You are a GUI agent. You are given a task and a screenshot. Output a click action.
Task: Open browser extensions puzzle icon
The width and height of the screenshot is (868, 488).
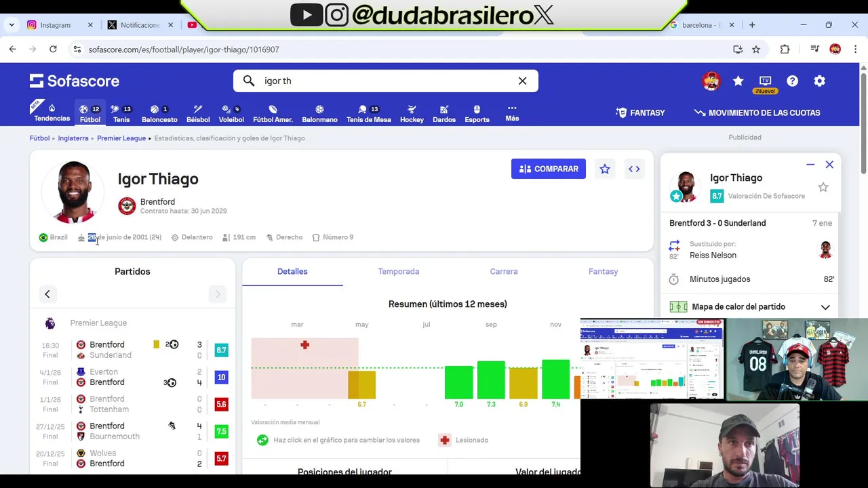[785, 49]
